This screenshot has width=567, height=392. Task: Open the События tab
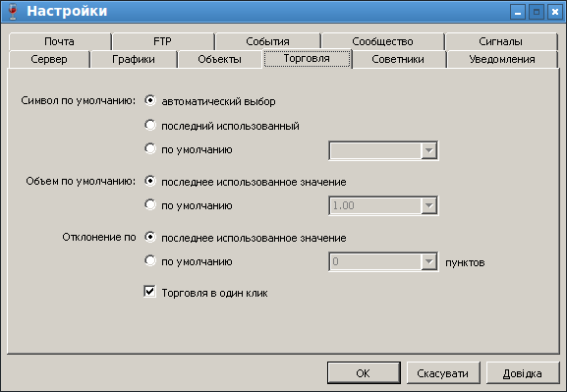[x=267, y=41]
